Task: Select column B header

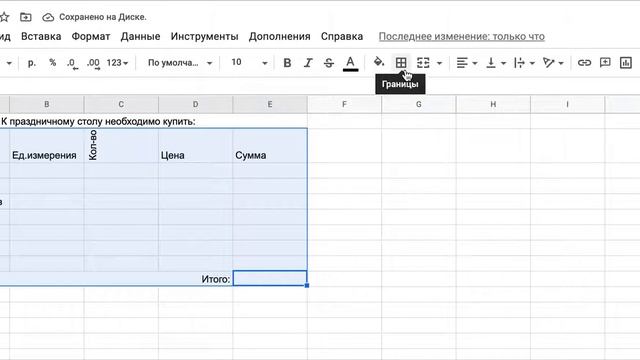Action: 47,104
